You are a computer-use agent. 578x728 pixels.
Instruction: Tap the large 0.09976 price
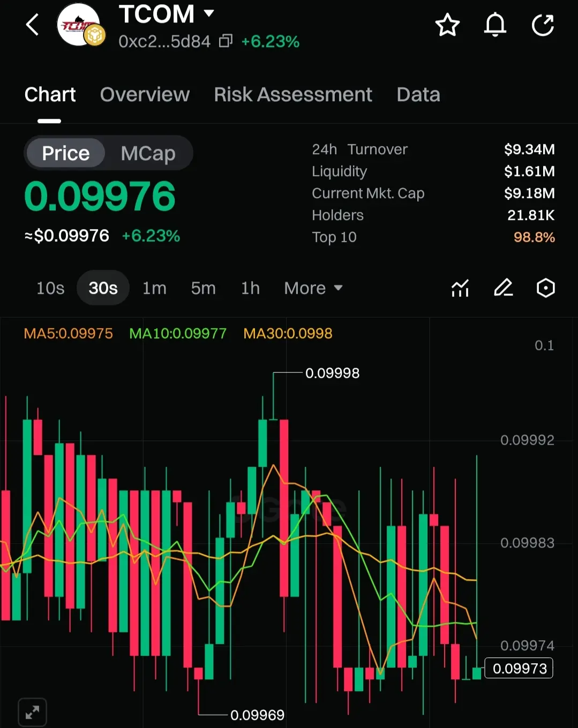click(x=100, y=196)
